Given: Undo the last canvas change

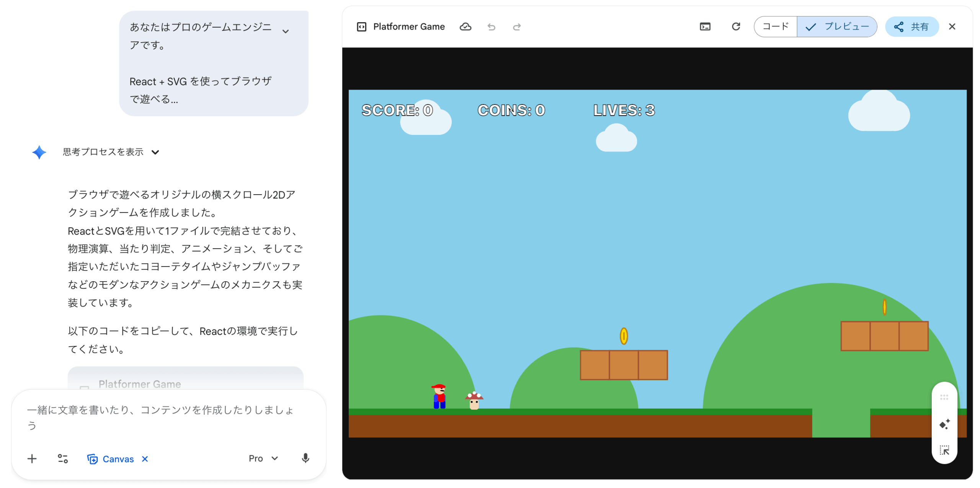Looking at the screenshot, I should (x=491, y=27).
